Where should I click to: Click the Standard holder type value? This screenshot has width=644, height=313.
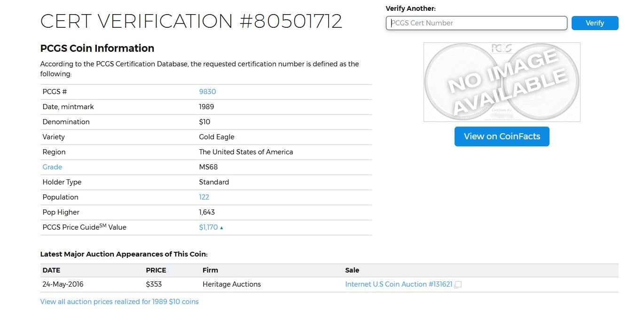click(x=214, y=182)
